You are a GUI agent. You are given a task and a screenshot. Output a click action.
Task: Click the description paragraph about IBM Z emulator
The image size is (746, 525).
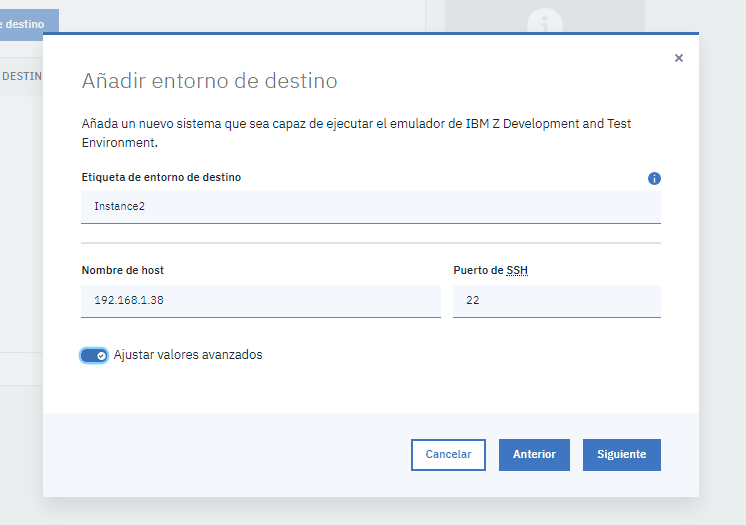click(356, 133)
